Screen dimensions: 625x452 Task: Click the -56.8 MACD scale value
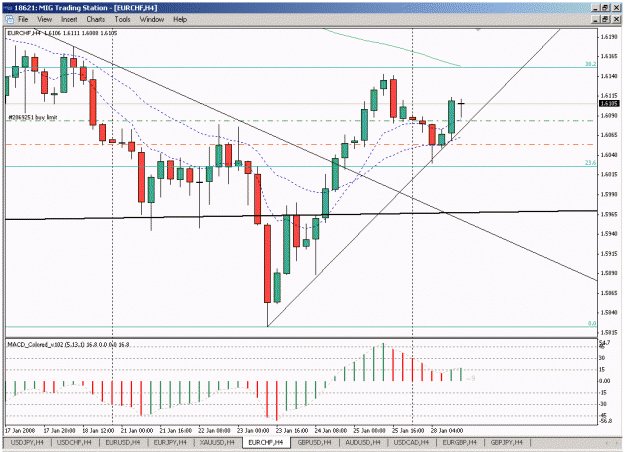pyautogui.click(x=605, y=421)
